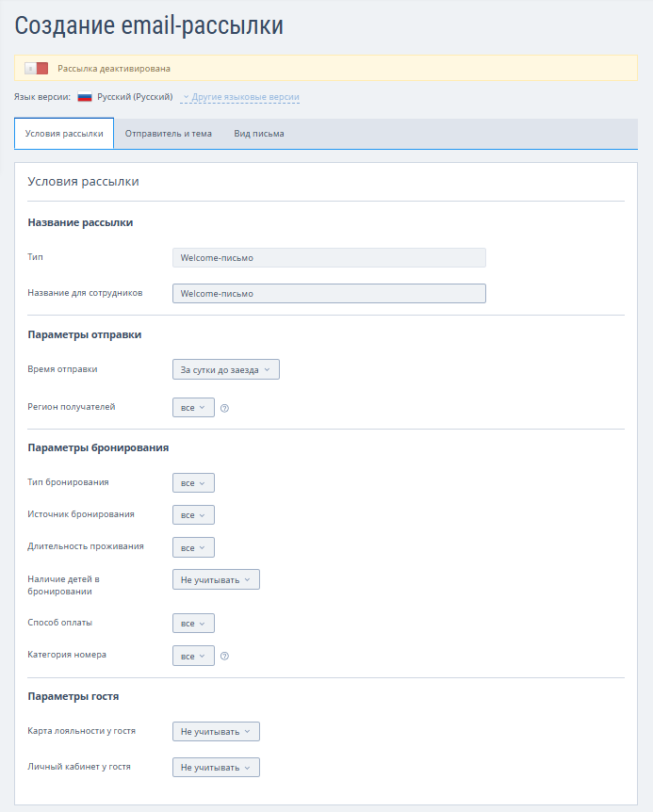
Task: Open the Тип бронирования dropdown
Action: [x=193, y=483]
